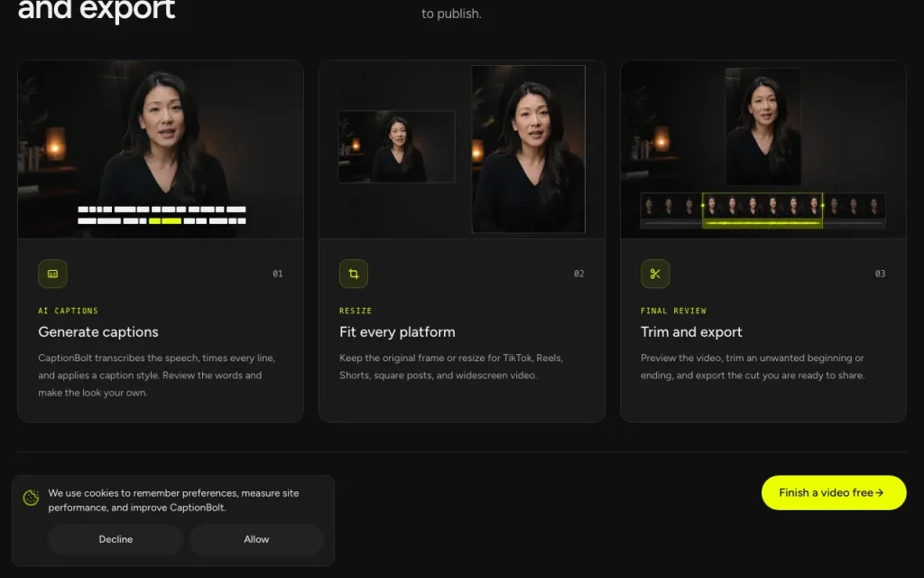
Task: Click the captioned video preview image
Action: click(161, 149)
